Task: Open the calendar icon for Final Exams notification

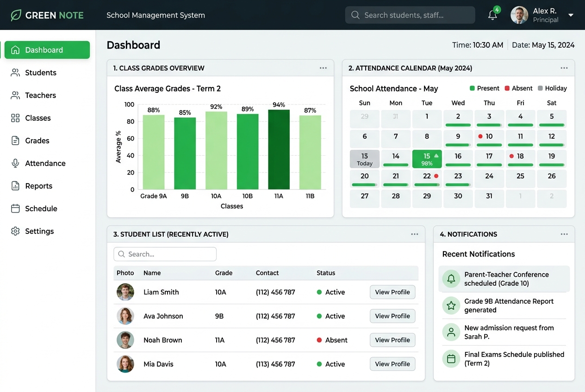Action: [x=451, y=359]
